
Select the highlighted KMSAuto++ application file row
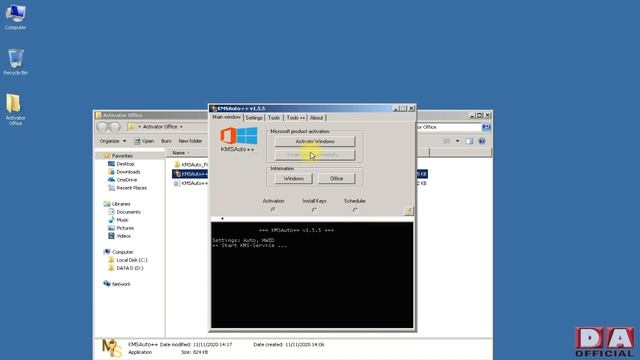(190, 174)
